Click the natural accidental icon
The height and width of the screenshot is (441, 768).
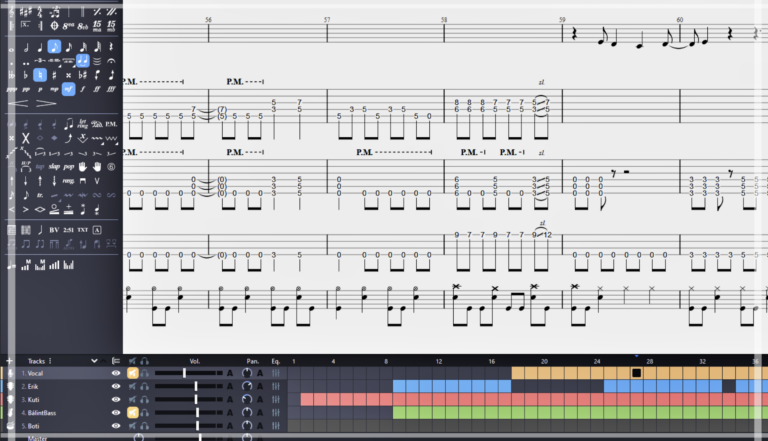coord(39,75)
